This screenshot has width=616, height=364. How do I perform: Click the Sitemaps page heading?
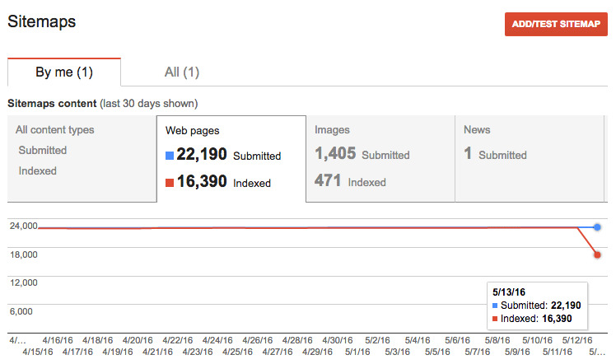tap(41, 21)
